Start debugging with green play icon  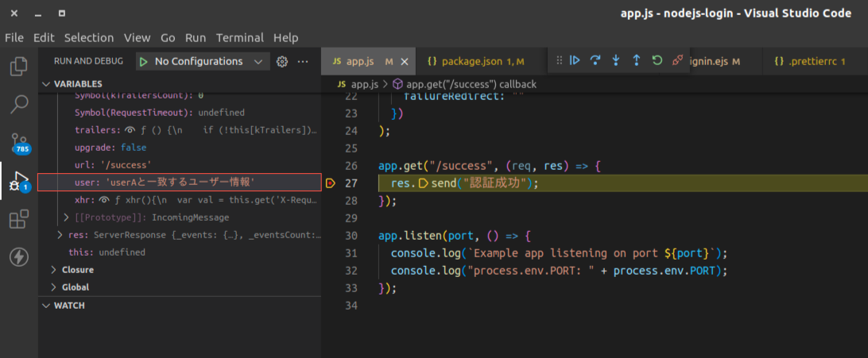click(144, 61)
